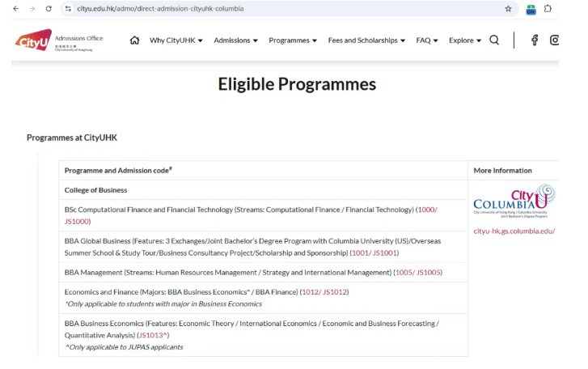This screenshot has width=588, height=369.
Task: Expand the Admissions dropdown menu
Action: [235, 40]
